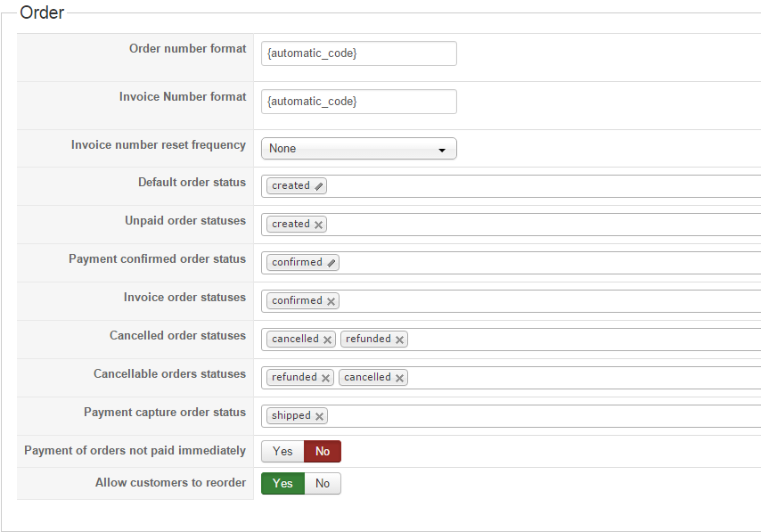Remove 'shipped' tag from Payment capture status

[x=319, y=416]
